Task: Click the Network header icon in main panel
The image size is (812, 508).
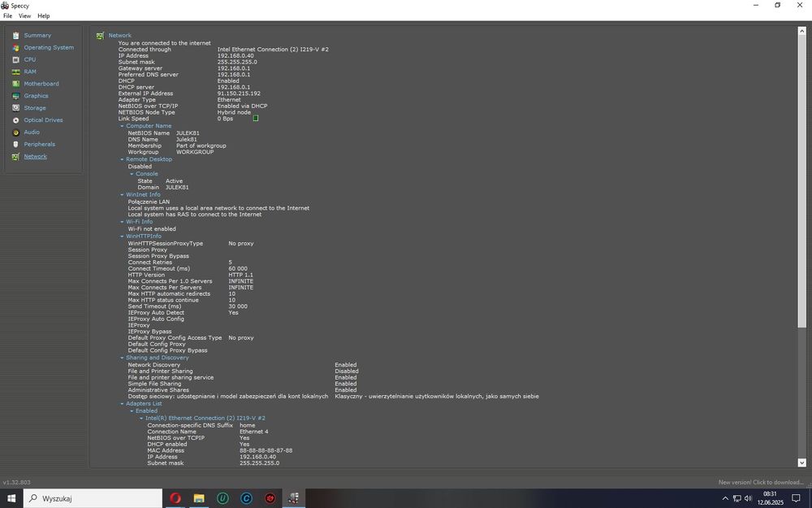Action: coord(101,36)
